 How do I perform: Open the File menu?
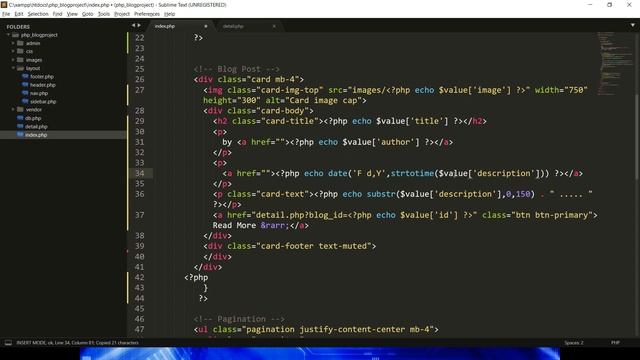click(x=6, y=14)
